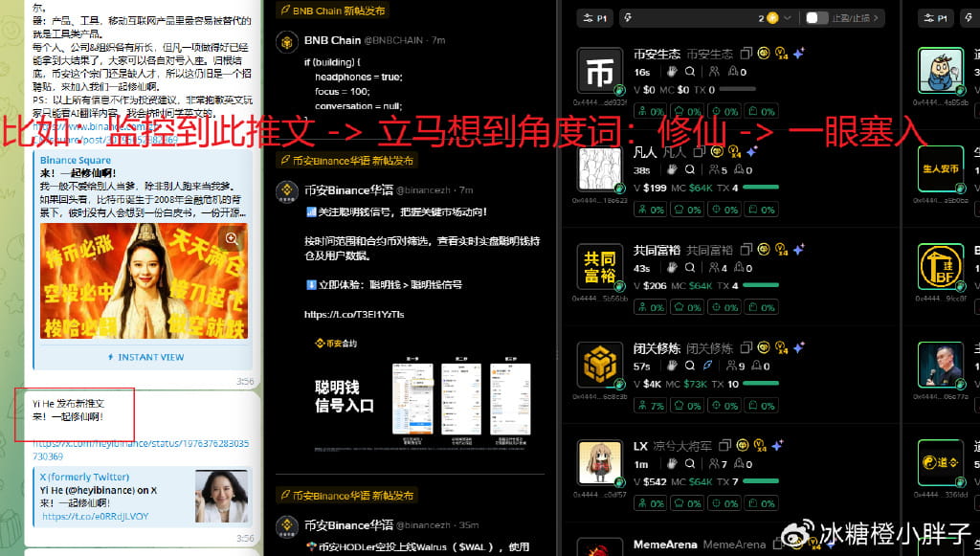Zoom the Binance Square preview image
This screenshot has height=556, width=980.
(232, 238)
